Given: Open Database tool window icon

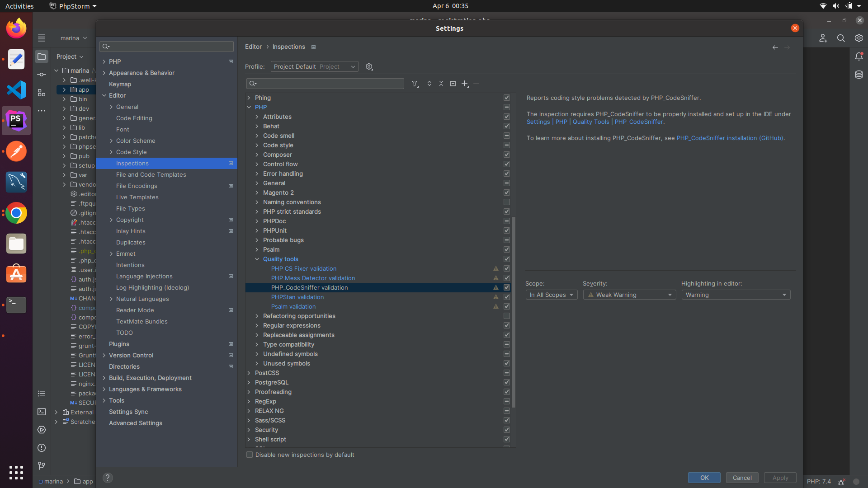Looking at the screenshot, I should pos(859,75).
